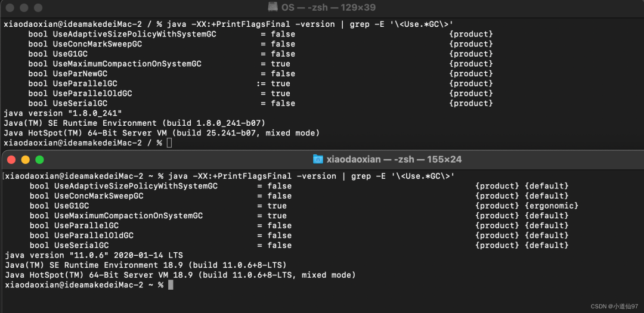Click the "OS — -zsh — 129×39" title text

(328, 7)
